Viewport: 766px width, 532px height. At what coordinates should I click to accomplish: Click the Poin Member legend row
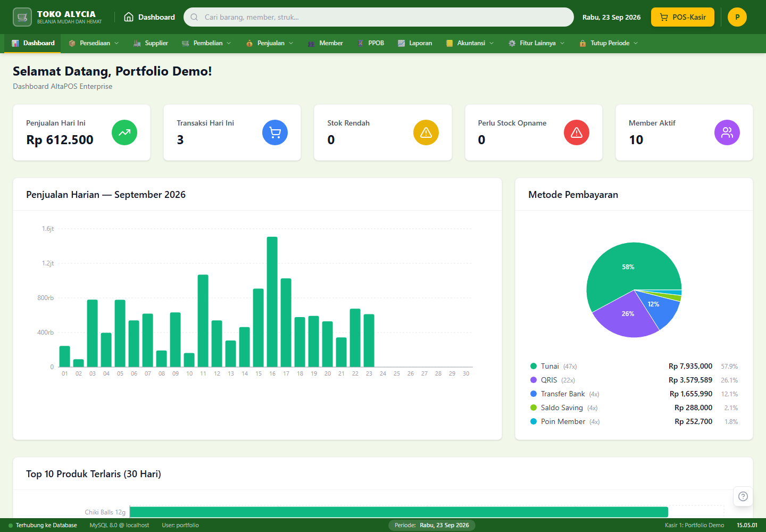click(x=634, y=421)
